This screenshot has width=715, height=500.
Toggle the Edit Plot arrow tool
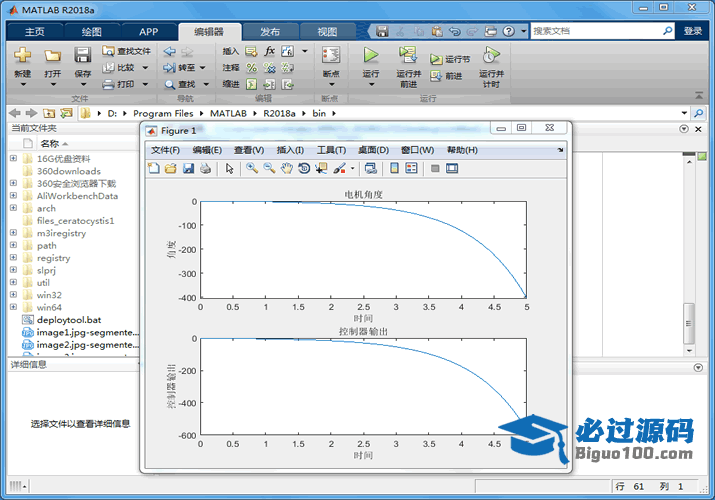229,168
